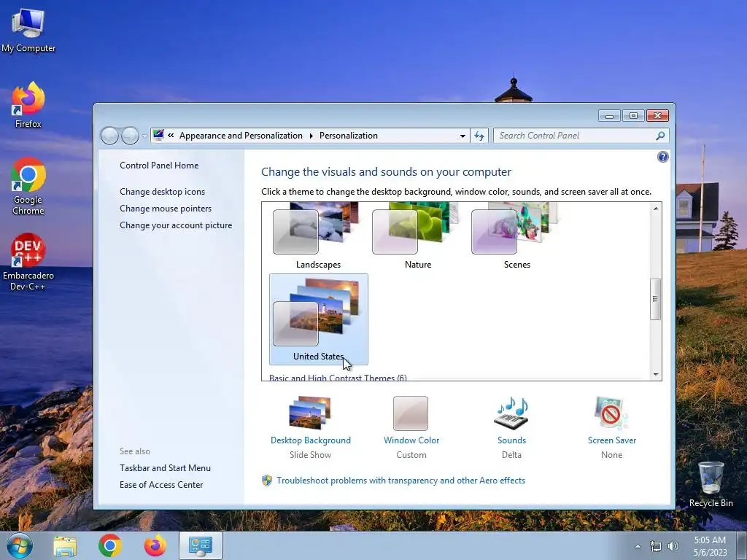
Task: Launch Firefox from the taskbar
Action: (155, 545)
